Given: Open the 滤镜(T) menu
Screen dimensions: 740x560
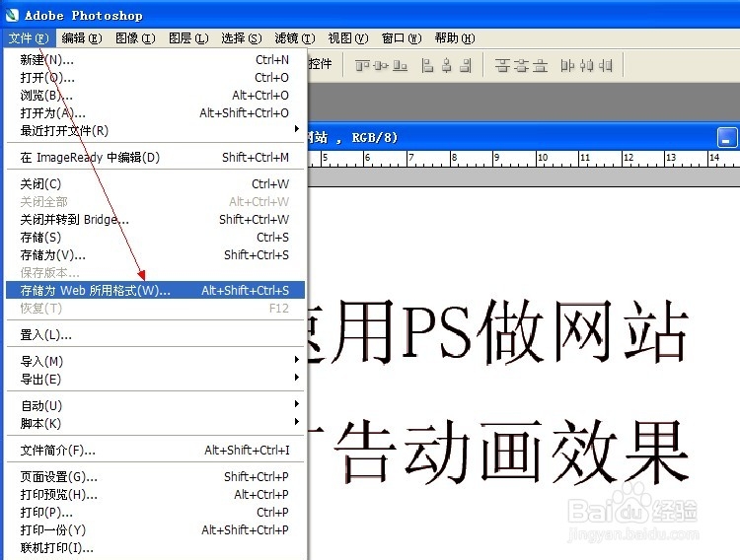Looking at the screenshot, I should [294, 38].
